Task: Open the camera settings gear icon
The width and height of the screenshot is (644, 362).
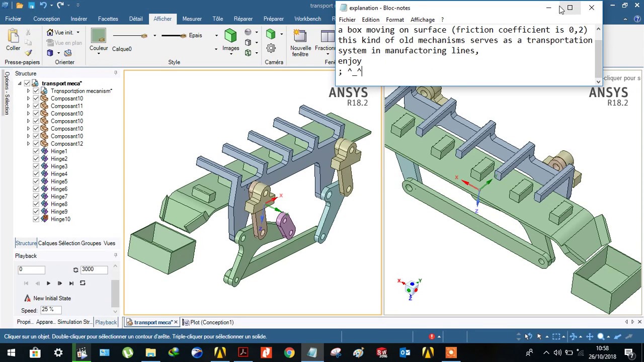Action: click(271, 48)
